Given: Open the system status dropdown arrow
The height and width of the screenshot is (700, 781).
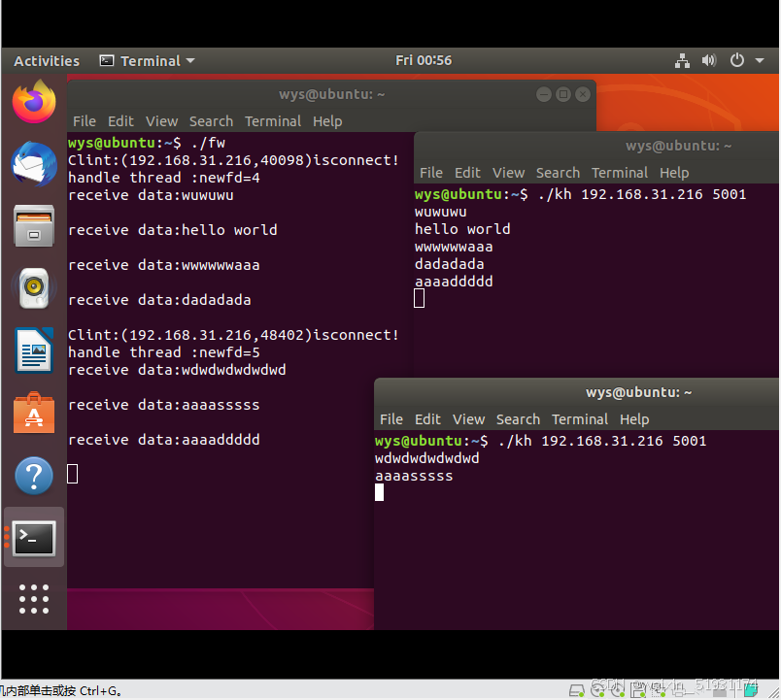Looking at the screenshot, I should click(758, 60).
